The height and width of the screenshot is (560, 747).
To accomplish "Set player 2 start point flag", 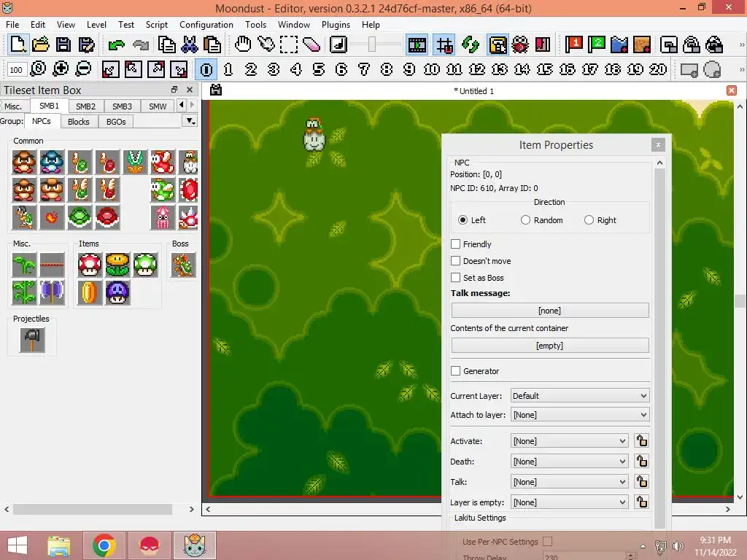I will click(596, 44).
